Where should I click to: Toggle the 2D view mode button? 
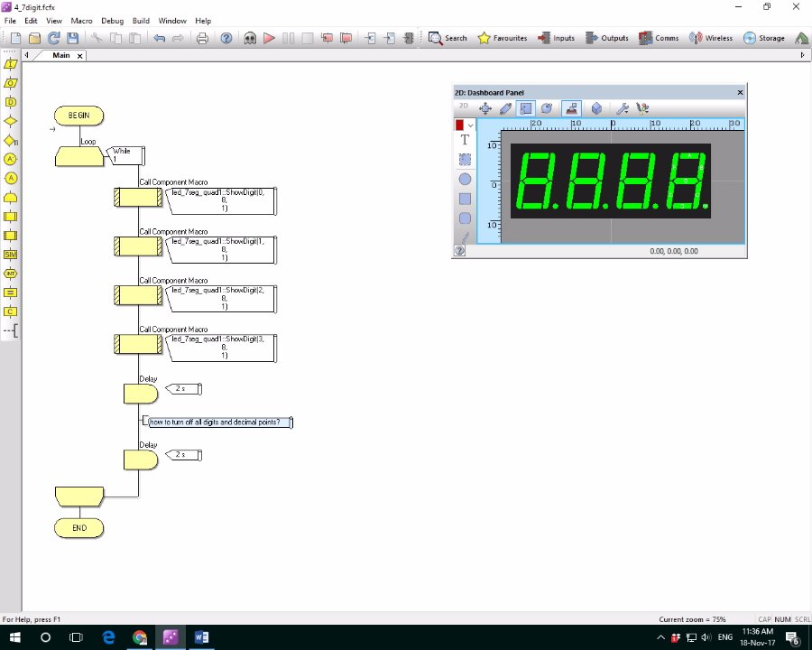[464, 107]
